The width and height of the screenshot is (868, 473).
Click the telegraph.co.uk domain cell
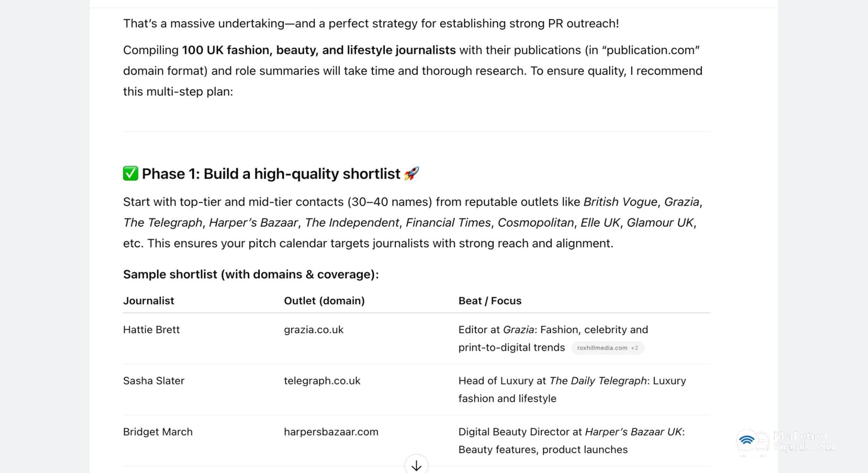[x=322, y=381]
